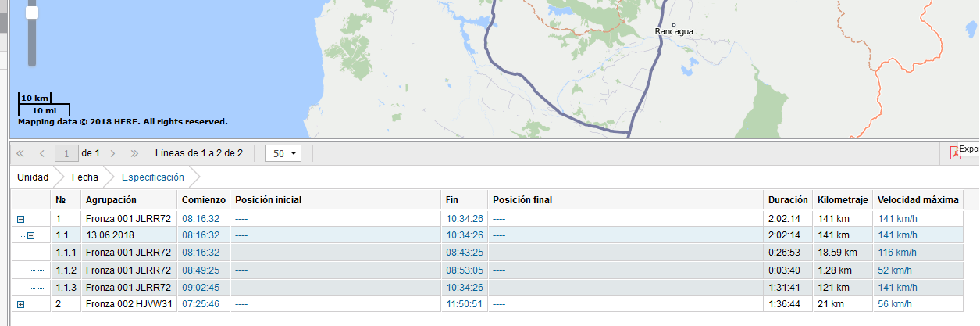Viewport: 980px width, 326px height.
Task: Click the 11:50:51 end time for Fronza 002
Action: (x=463, y=303)
